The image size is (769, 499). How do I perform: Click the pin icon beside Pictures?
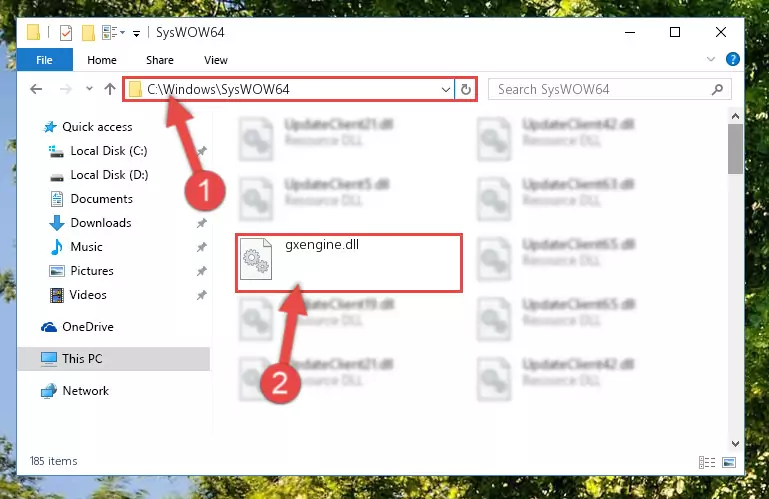coord(201,271)
